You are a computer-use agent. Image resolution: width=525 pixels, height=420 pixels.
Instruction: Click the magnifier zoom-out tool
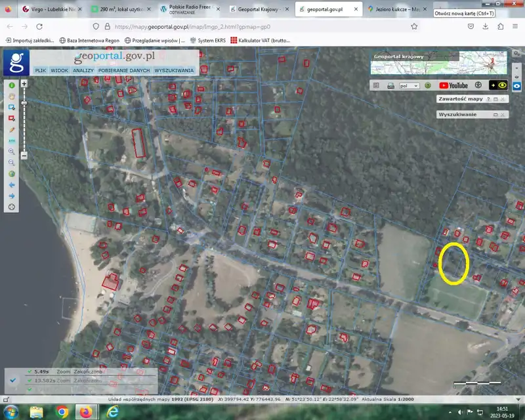[12, 163]
